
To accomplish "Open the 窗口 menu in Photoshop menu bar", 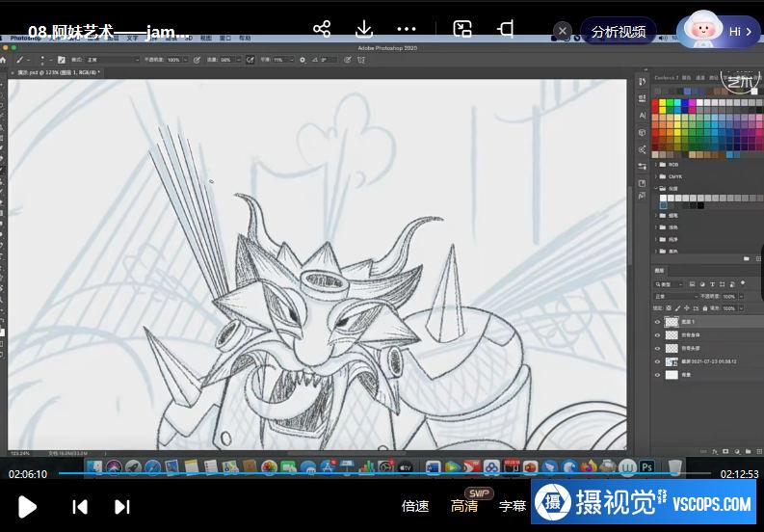I will click(x=225, y=38).
